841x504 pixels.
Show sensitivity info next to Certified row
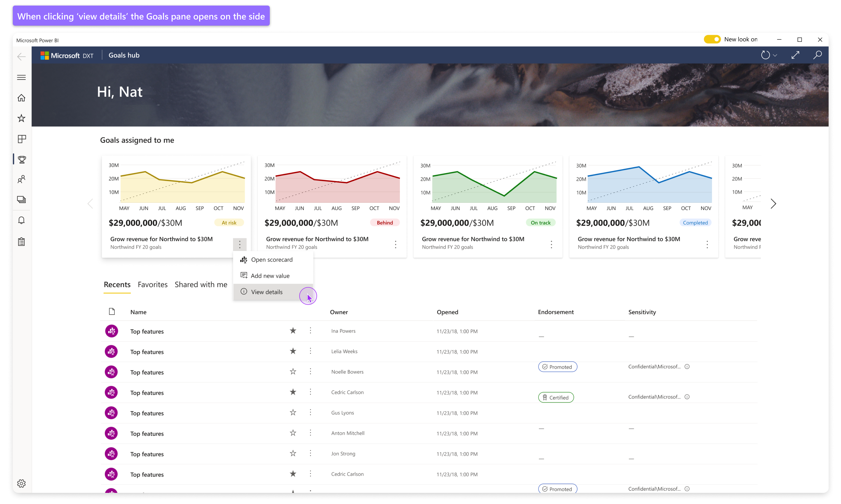pos(687,397)
